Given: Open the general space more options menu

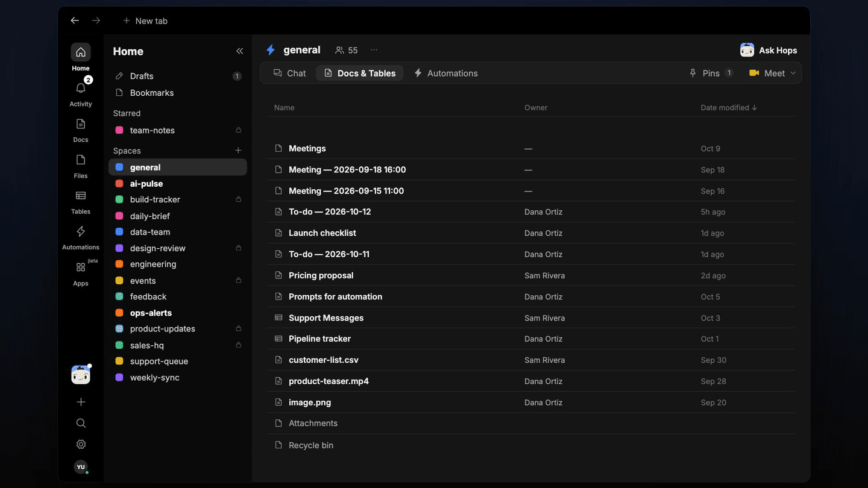Looking at the screenshot, I should 374,50.
